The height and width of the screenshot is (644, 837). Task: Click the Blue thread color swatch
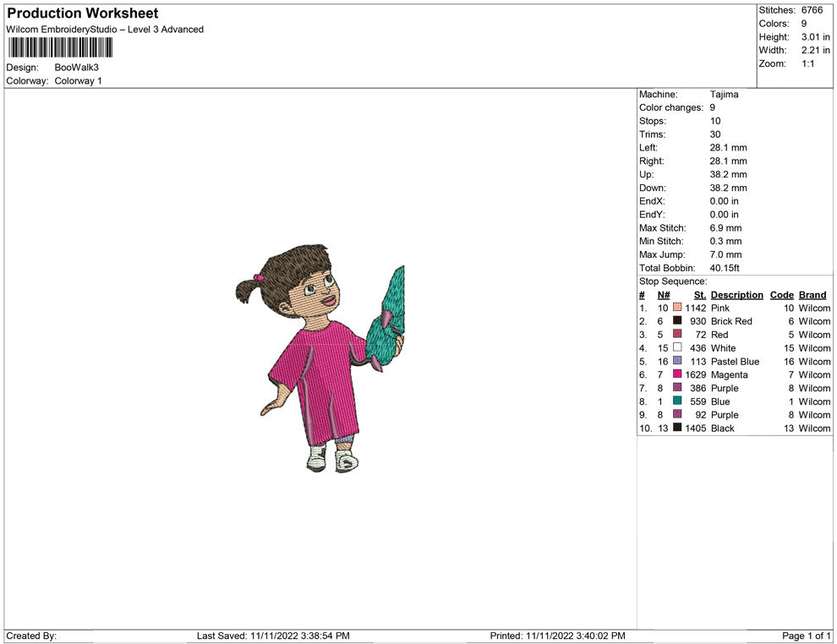[677, 401]
